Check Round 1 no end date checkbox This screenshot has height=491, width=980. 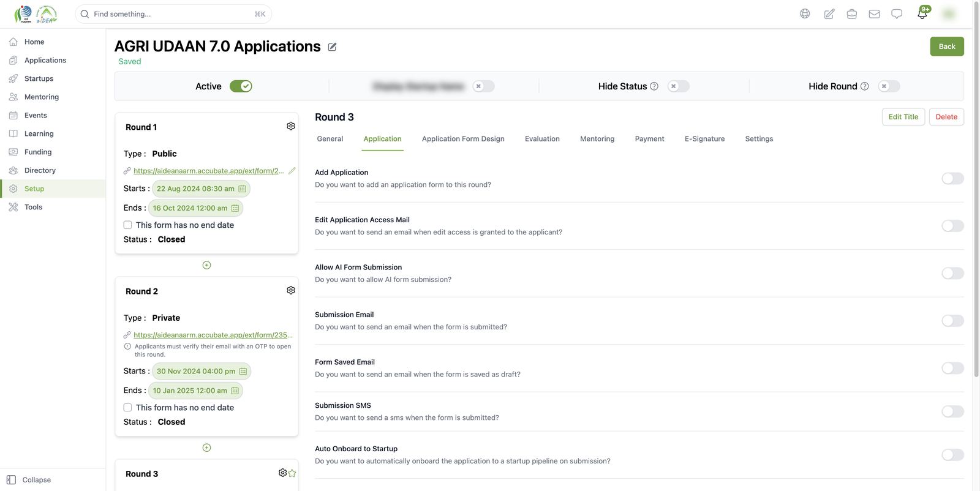[127, 225]
